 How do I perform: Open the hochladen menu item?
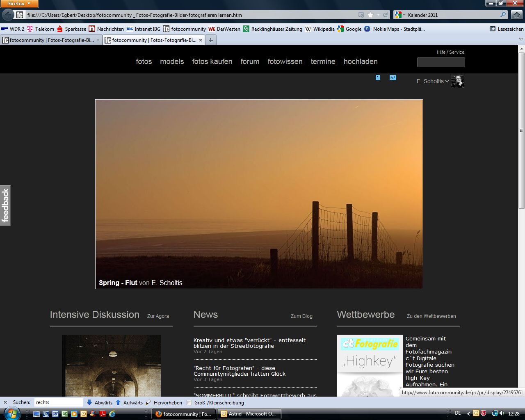tap(361, 62)
